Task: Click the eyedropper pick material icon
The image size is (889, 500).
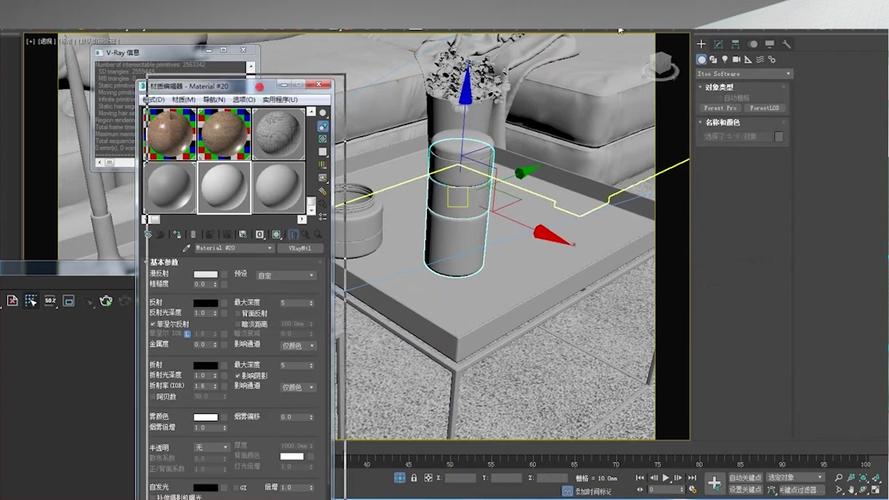Action: pos(186,247)
